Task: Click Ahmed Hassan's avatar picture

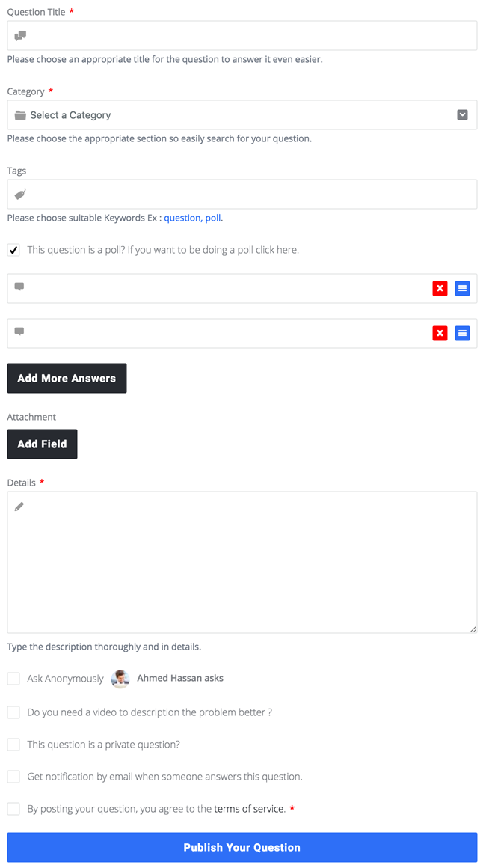Action: (x=120, y=679)
